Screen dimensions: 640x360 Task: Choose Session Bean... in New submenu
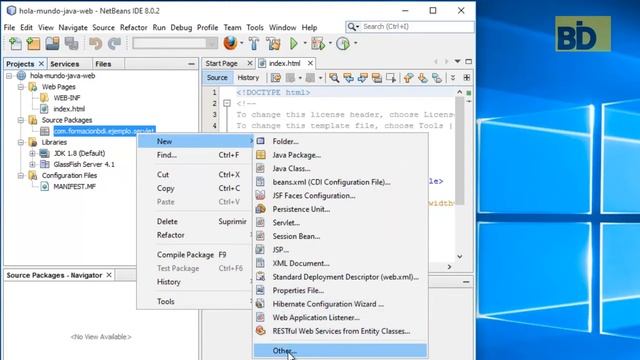click(x=340, y=236)
